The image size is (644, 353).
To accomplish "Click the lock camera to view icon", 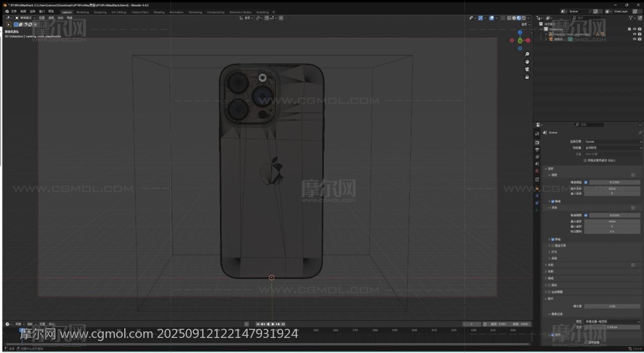I will pos(527,77).
